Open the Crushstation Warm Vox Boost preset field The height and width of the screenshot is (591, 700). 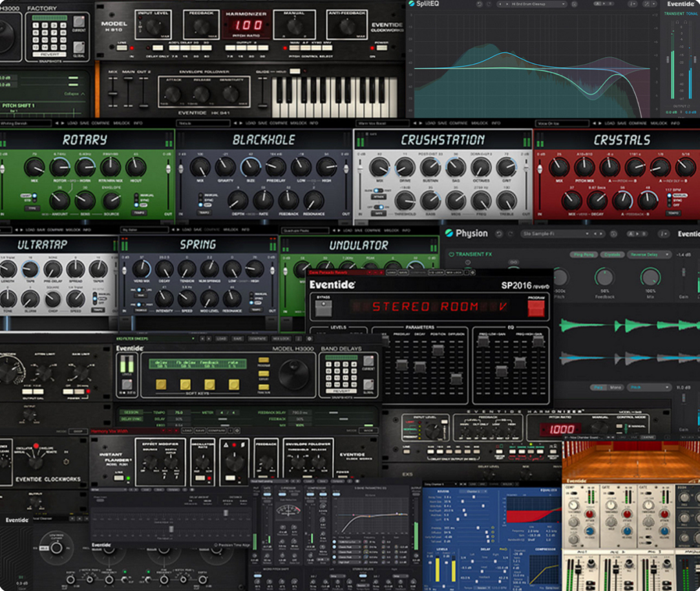[382, 124]
